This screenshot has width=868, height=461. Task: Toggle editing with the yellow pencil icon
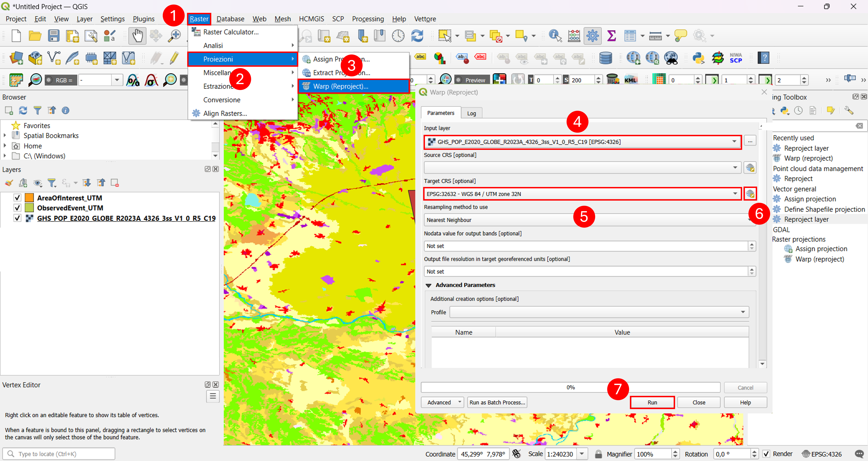(x=174, y=58)
